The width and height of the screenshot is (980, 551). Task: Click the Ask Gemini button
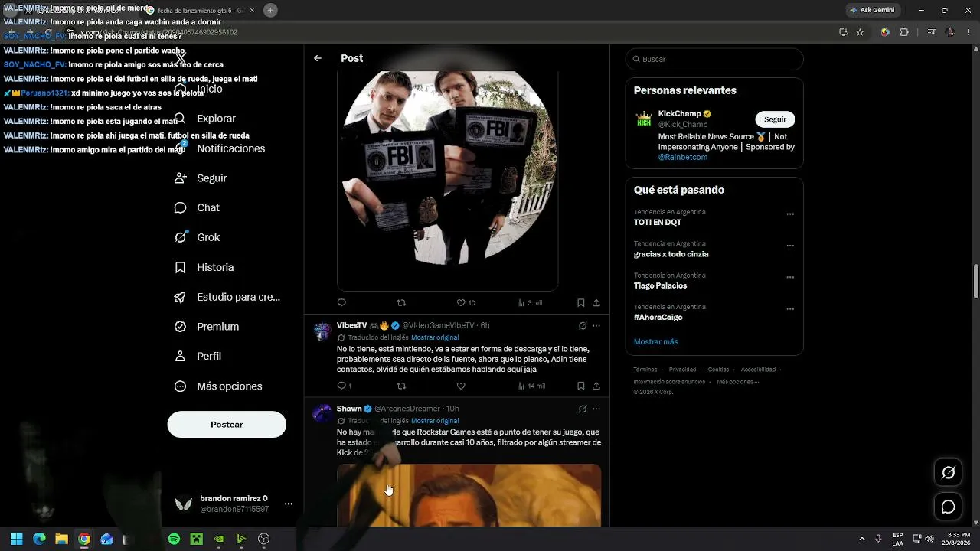pyautogui.click(x=872, y=11)
